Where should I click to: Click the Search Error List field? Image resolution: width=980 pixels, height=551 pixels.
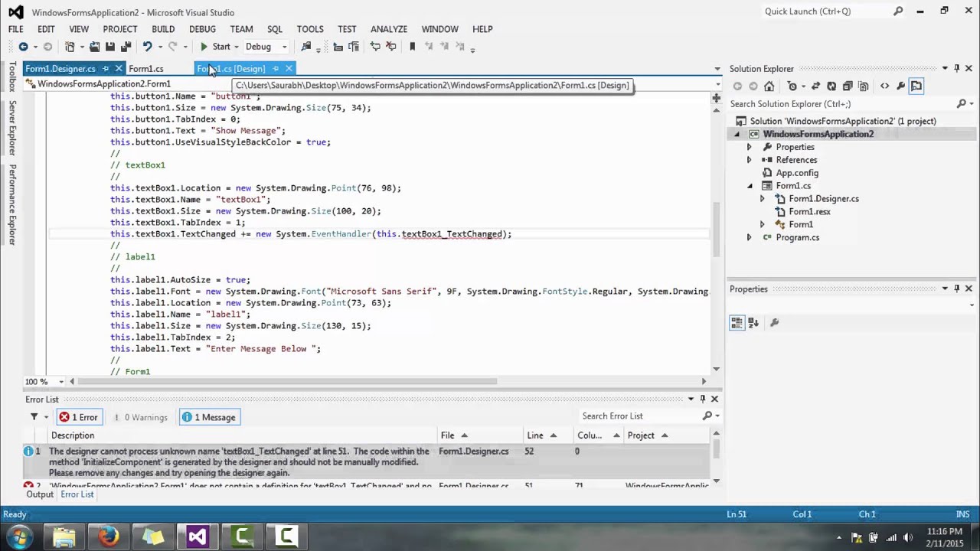[640, 416]
